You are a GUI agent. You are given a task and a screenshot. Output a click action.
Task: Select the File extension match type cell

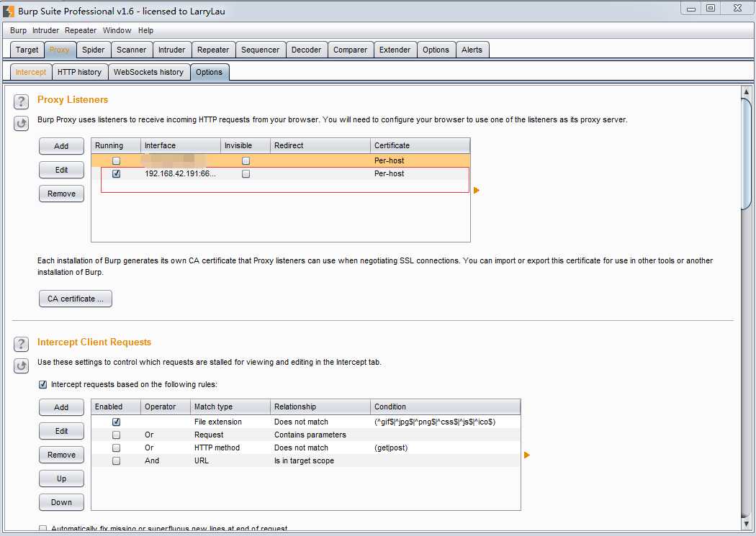click(x=230, y=422)
